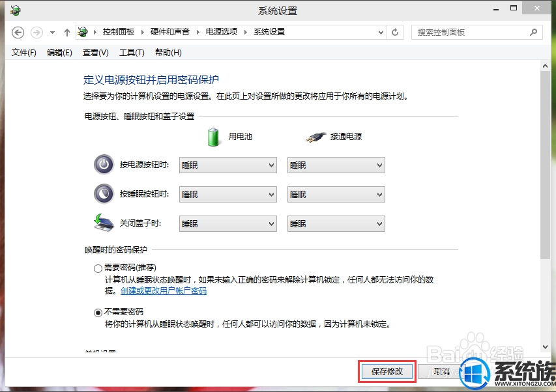Screen dimensions: 556x392
Task: Click the power plug icon
Action: [315, 137]
